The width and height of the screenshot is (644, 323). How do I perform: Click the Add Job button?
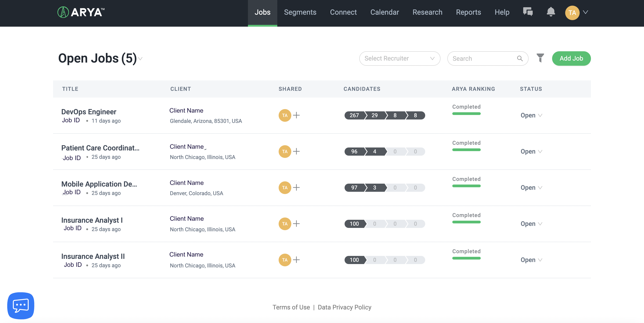[572, 58]
